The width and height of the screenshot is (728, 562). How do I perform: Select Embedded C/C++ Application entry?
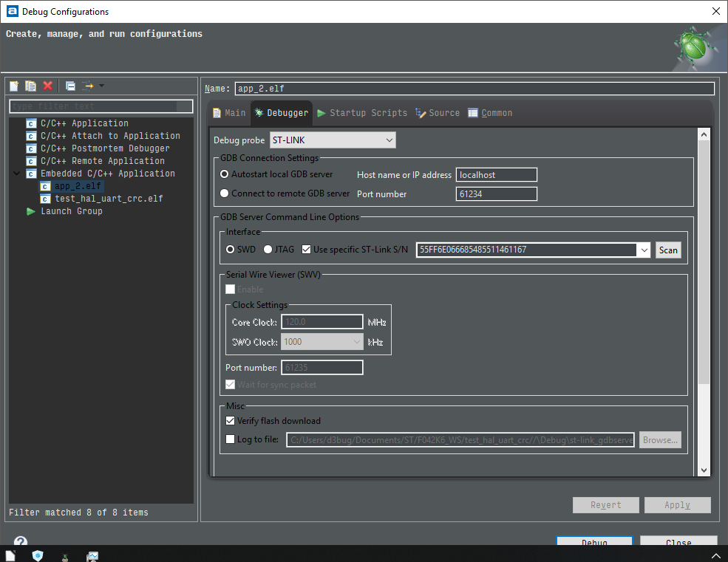click(x=108, y=174)
